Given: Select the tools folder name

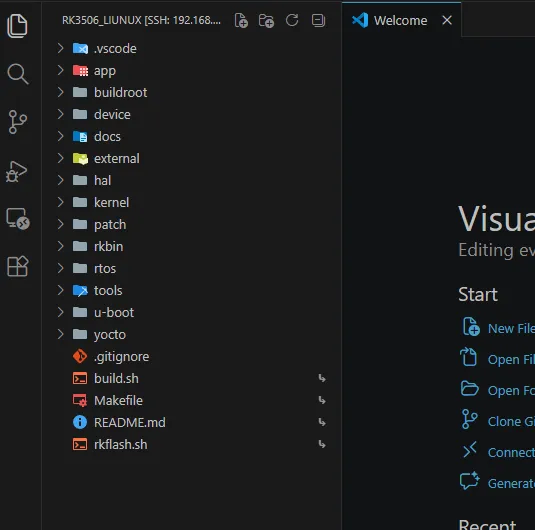Looking at the screenshot, I should pyautogui.click(x=108, y=290).
